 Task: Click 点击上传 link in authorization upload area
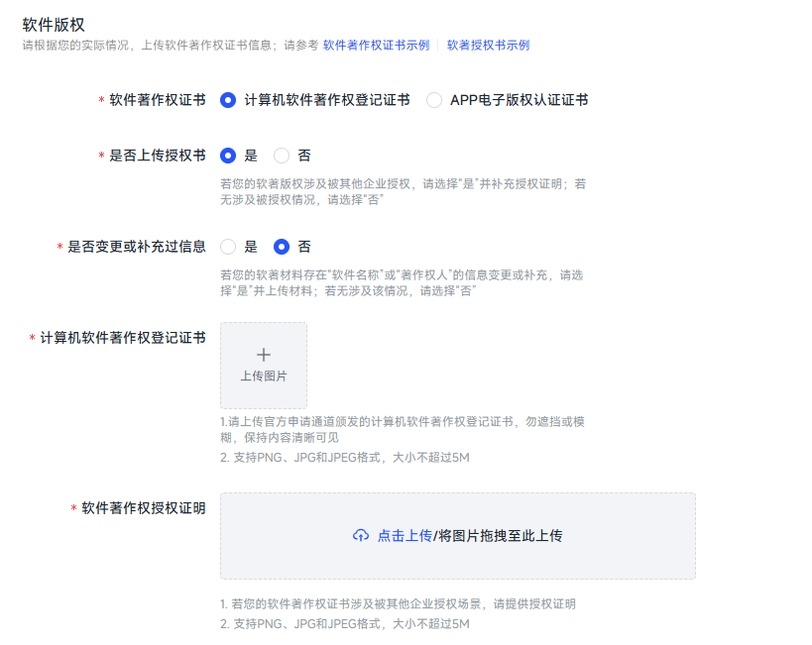pos(405,536)
